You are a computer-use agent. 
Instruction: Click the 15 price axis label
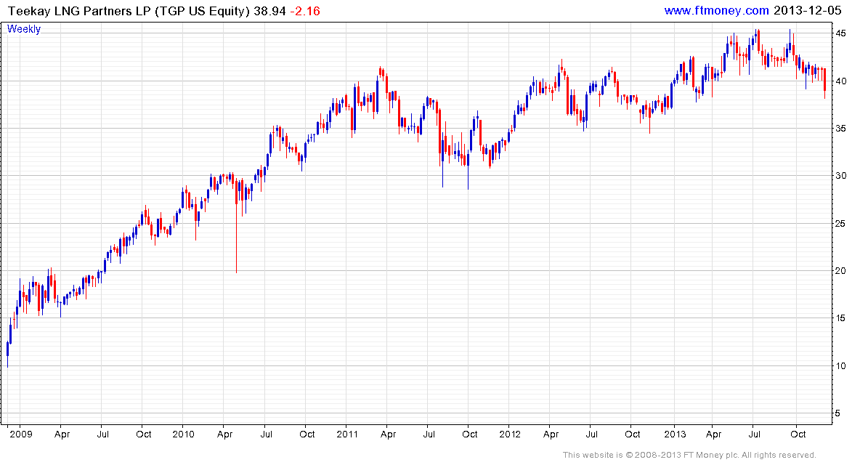click(840, 318)
